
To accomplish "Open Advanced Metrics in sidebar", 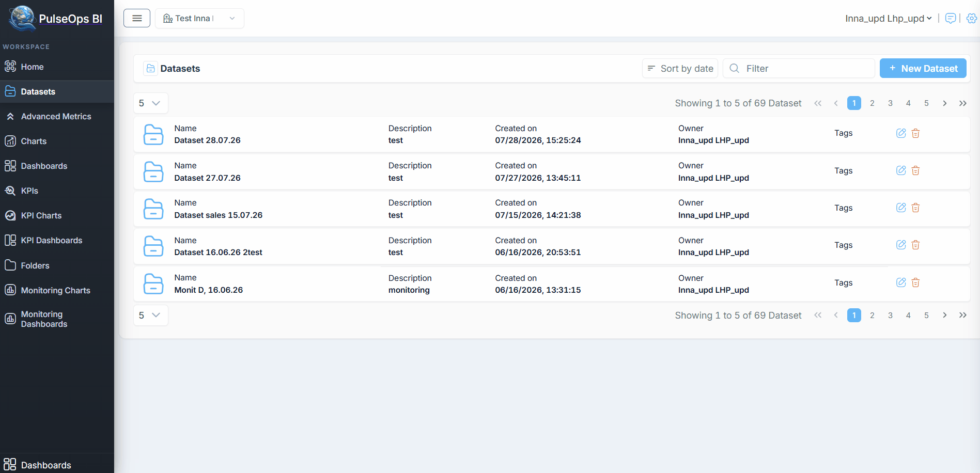I will 57,116.
